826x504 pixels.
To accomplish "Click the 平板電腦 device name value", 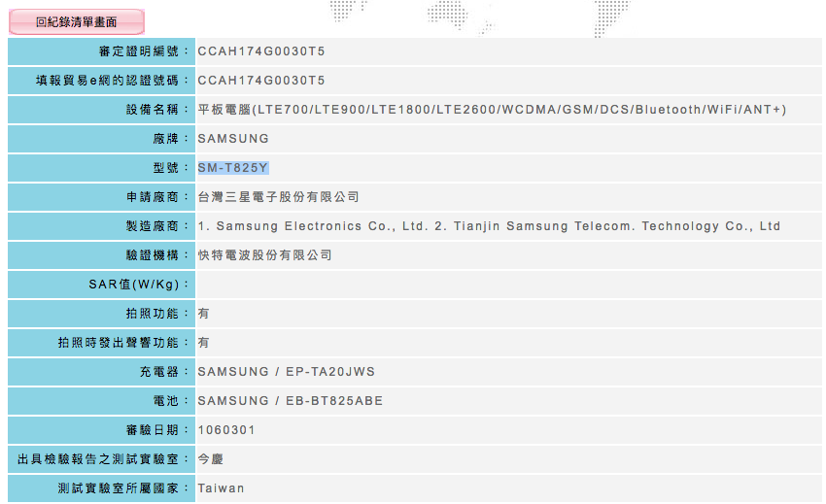I will [x=492, y=110].
